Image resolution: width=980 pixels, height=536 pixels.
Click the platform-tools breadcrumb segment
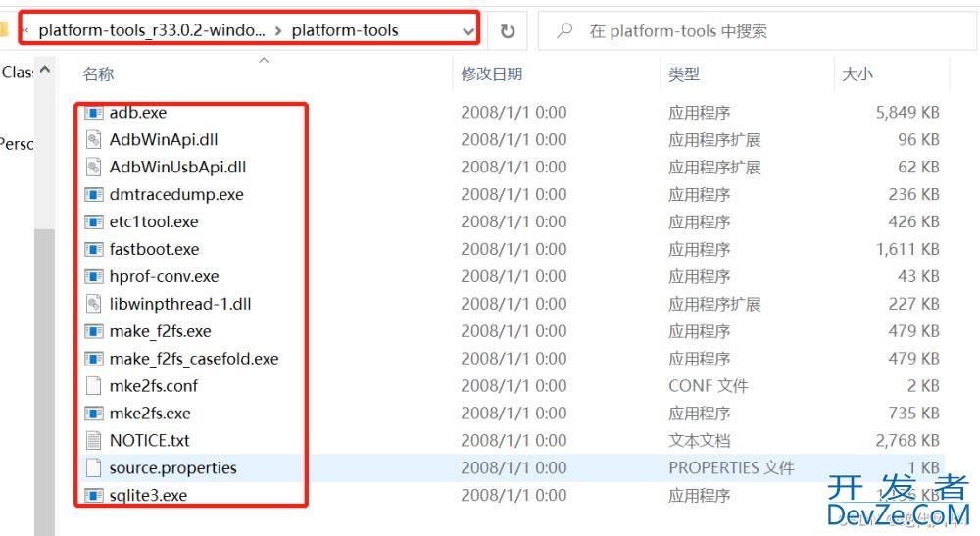pos(345,30)
